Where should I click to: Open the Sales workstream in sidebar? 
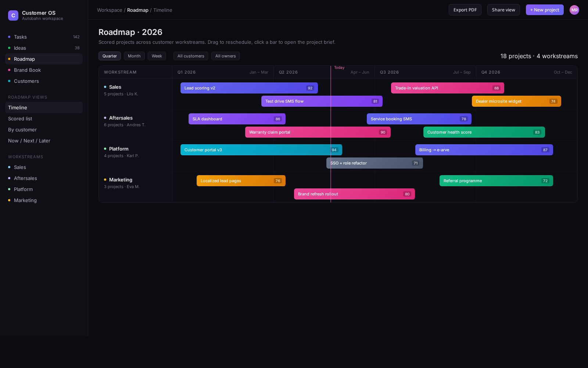(x=44, y=167)
